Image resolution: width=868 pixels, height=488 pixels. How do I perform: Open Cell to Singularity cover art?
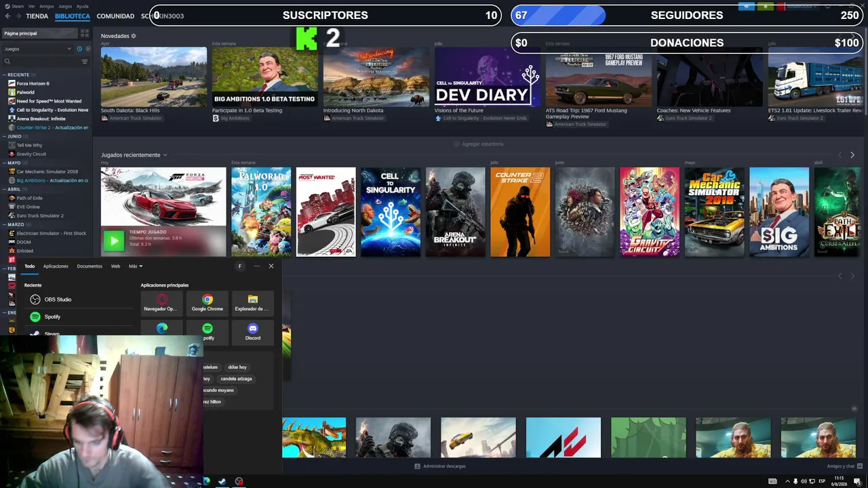[391, 211]
